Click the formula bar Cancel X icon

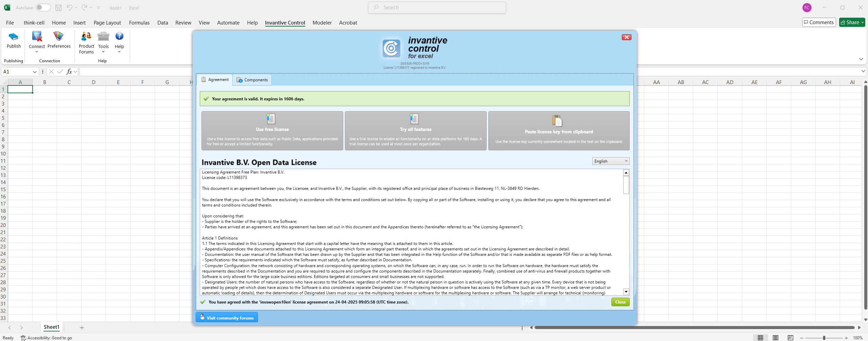51,71
